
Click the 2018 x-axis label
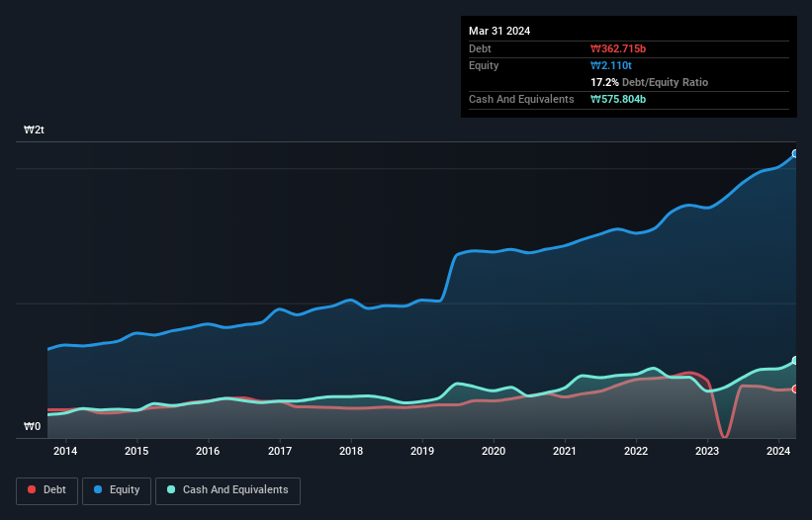click(x=351, y=451)
